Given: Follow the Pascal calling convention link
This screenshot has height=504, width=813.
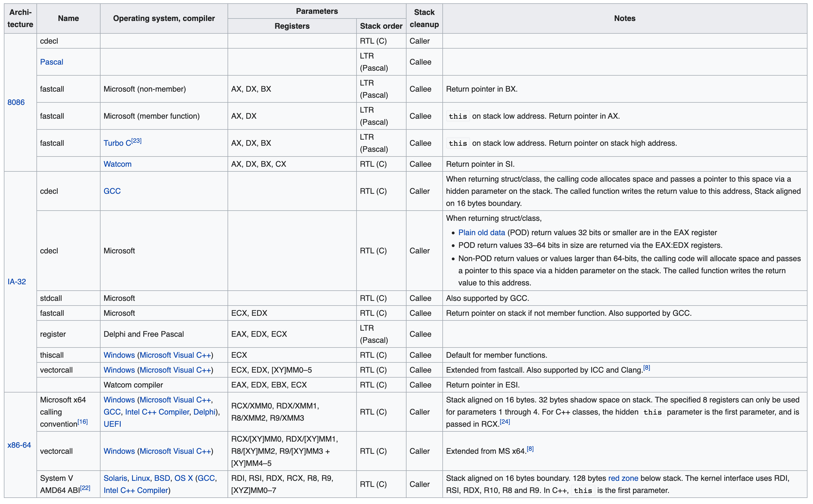Looking at the screenshot, I should (51, 62).
